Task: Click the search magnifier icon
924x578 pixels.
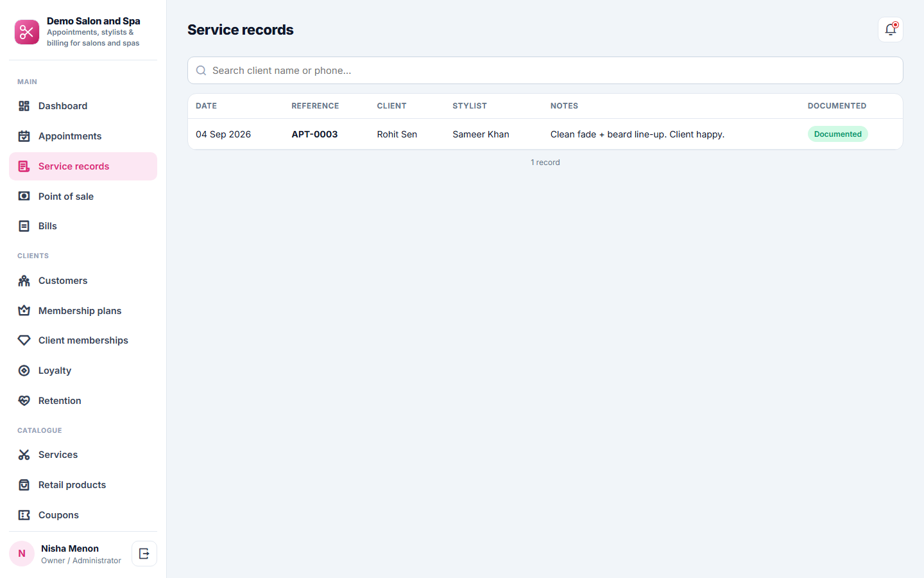Action: tap(201, 71)
